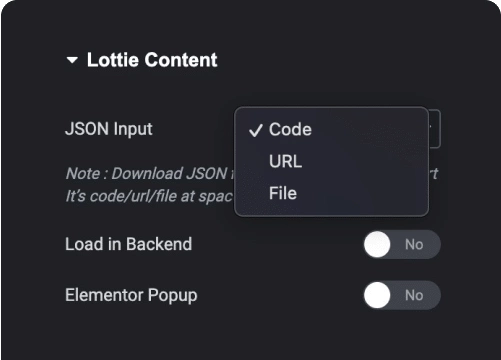Click the "No" text on Load in Backend toggle

click(x=414, y=245)
